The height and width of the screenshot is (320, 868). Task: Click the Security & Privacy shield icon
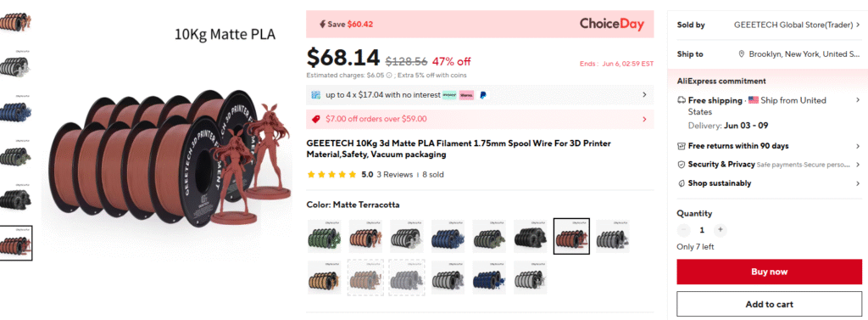tap(682, 165)
